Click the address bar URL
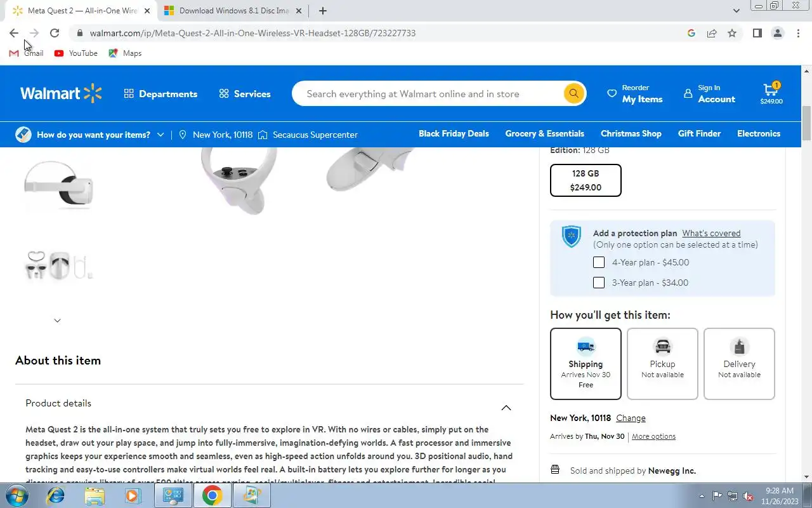Viewport: 812px width, 508px height. [x=252, y=33]
